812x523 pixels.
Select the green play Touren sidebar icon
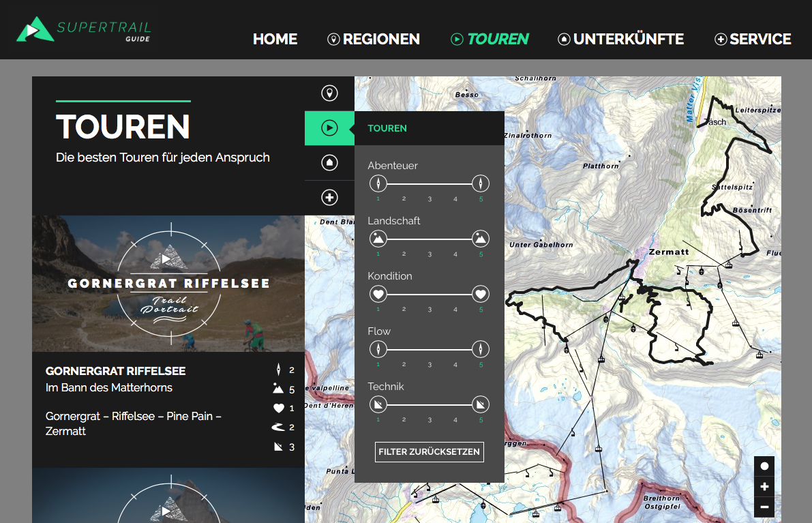click(x=329, y=128)
